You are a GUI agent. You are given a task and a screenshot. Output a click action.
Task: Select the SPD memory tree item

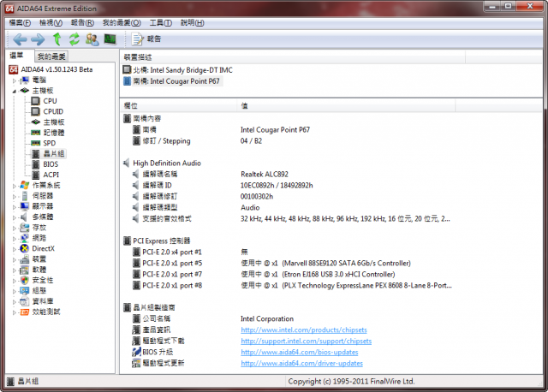49,143
